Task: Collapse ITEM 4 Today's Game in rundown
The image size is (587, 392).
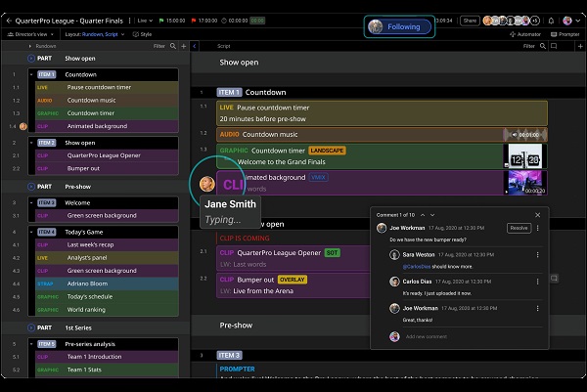Action: coord(31,232)
